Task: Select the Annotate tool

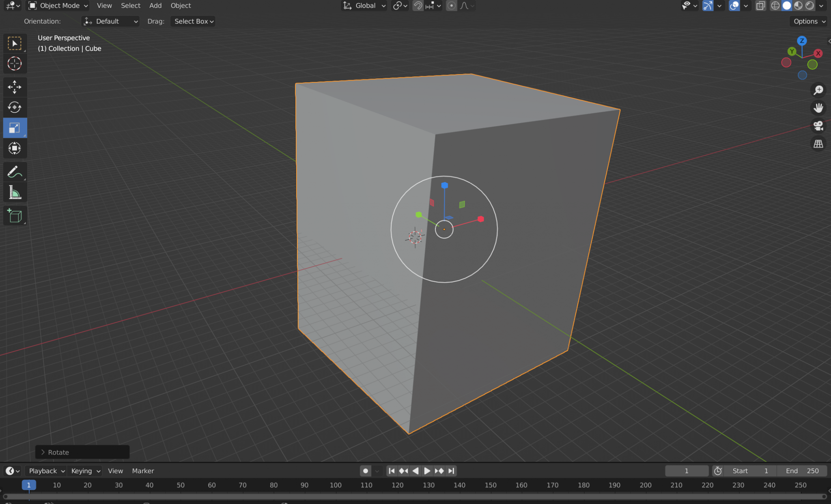Action: 15,171
